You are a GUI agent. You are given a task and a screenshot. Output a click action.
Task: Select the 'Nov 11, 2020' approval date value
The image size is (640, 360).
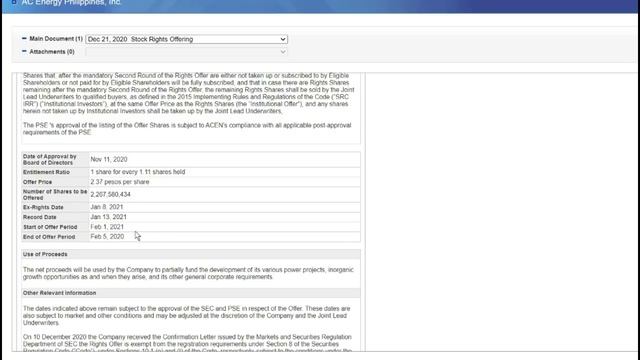(x=109, y=159)
